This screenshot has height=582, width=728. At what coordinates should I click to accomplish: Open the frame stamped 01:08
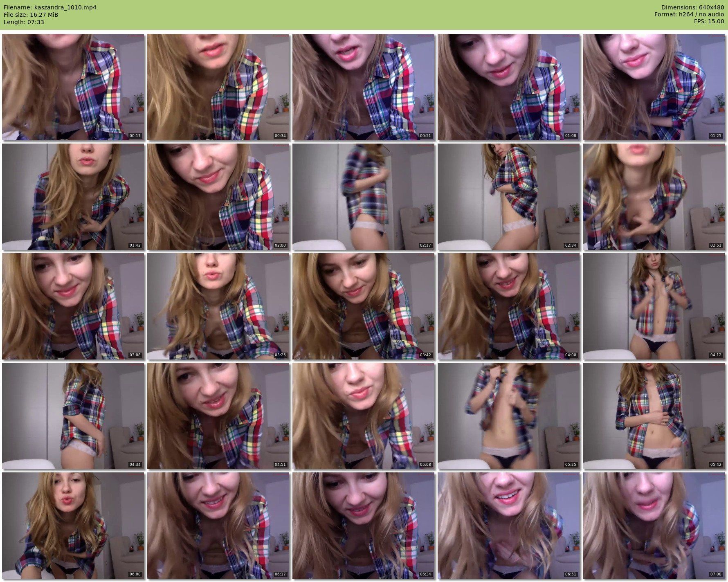pos(509,87)
